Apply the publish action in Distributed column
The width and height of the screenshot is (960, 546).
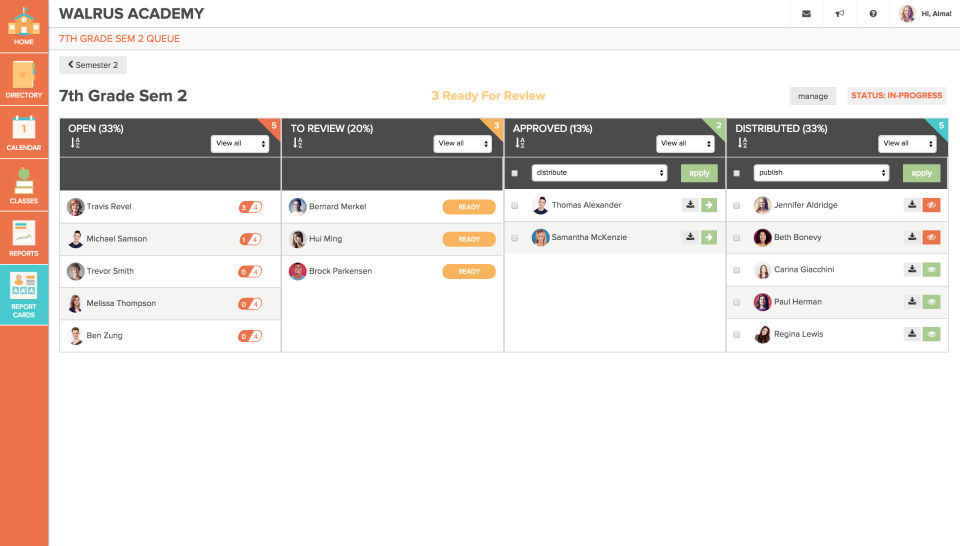(x=921, y=173)
